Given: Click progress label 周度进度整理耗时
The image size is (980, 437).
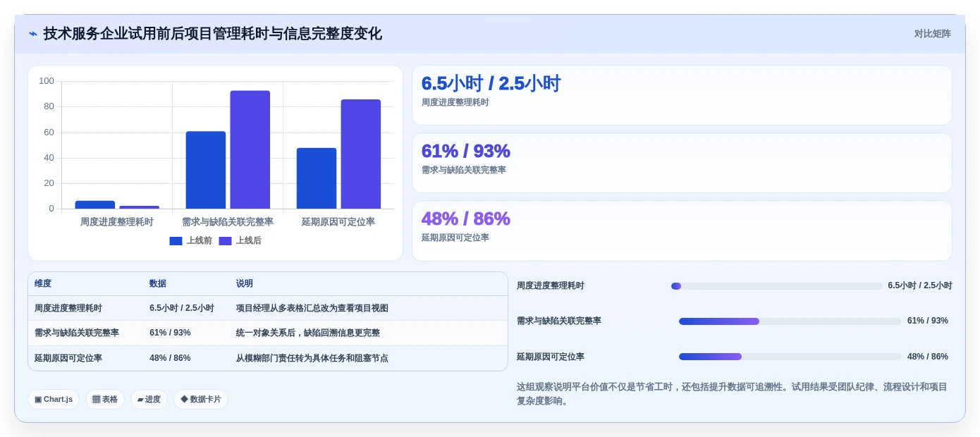Looking at the screenshot, I should pos(551,285).
